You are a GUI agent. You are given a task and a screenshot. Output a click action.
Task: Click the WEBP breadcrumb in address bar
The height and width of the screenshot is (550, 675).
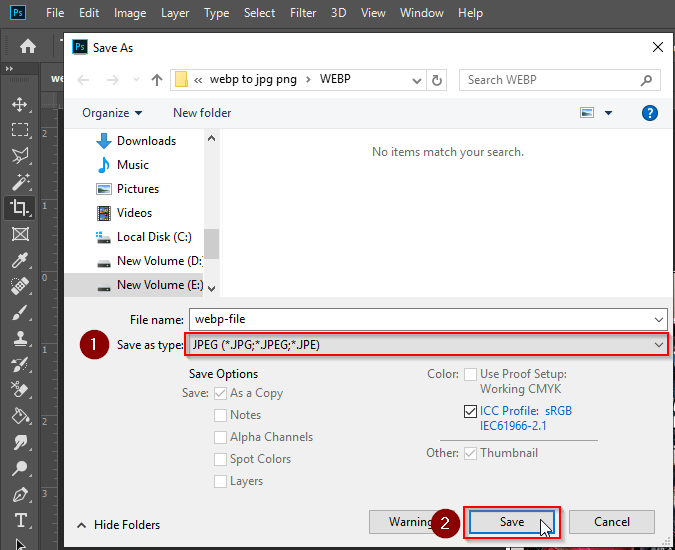[x=335, y=79]
